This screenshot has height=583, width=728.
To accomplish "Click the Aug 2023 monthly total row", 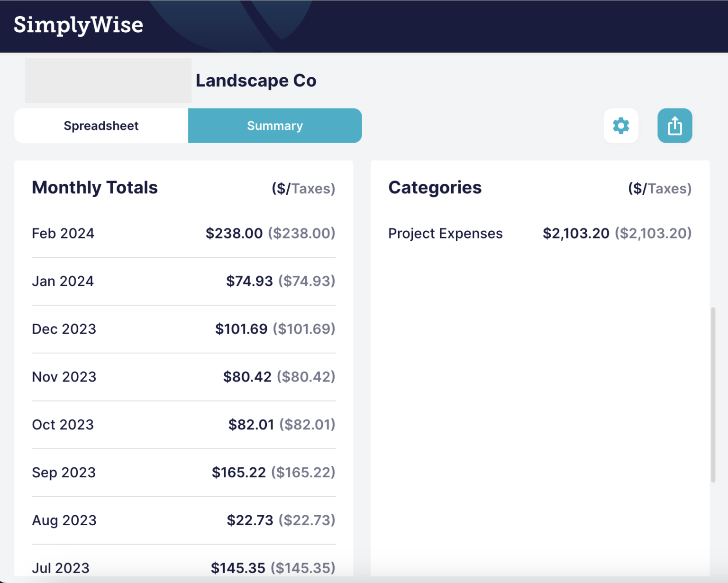I will pos(183,520).
